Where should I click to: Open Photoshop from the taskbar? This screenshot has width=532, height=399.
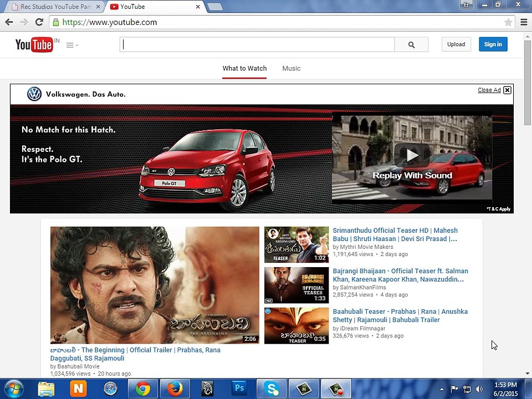click(x=239, y=388)
